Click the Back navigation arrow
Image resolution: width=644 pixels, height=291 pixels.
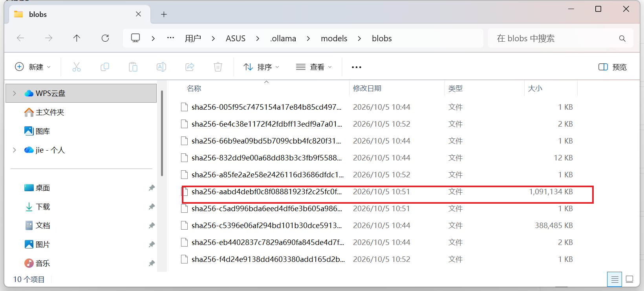(20, 38)
